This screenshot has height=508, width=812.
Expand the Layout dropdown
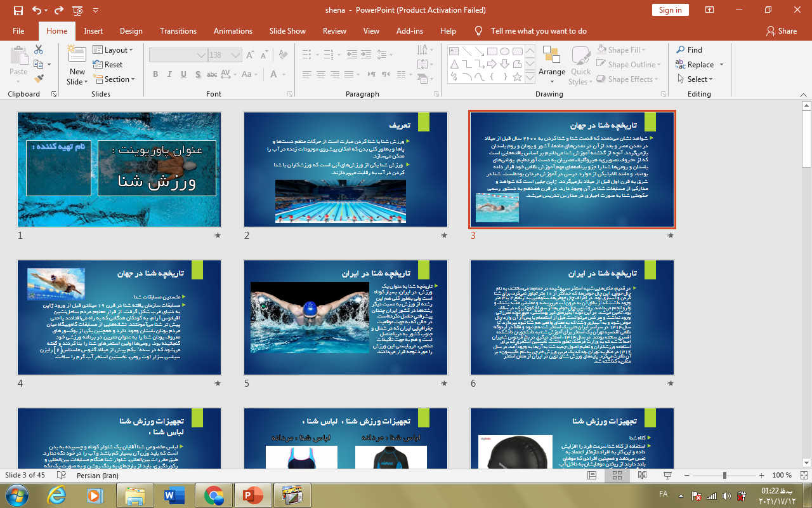pyautogui.click(x=113, y=50)
